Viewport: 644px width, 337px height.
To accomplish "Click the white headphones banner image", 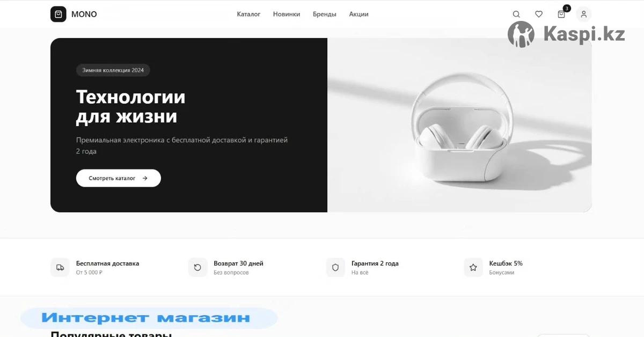I will (459, 125).
